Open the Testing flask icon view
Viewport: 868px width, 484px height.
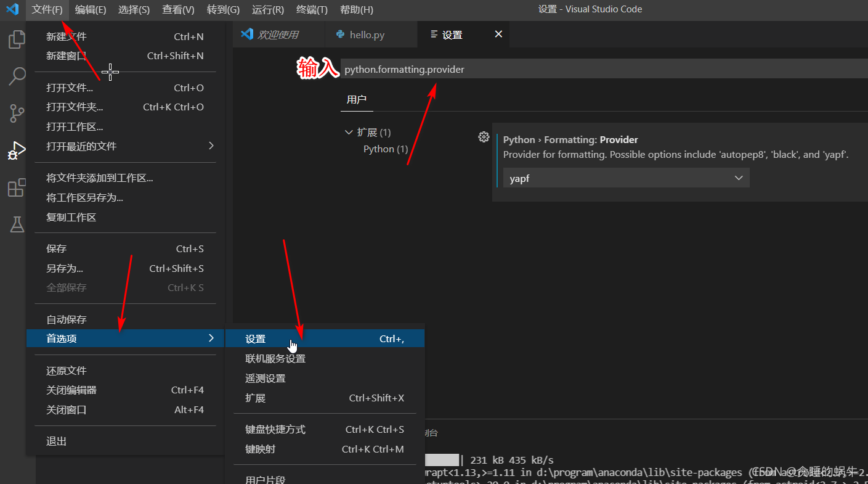pyautogui.click(x=17, y=224)
